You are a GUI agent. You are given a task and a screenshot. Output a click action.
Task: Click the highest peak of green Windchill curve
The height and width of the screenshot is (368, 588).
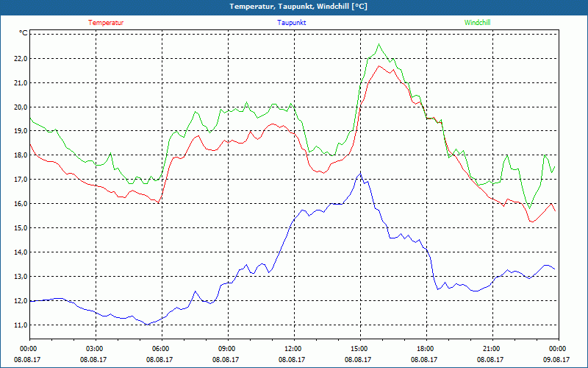click(379, 44)
